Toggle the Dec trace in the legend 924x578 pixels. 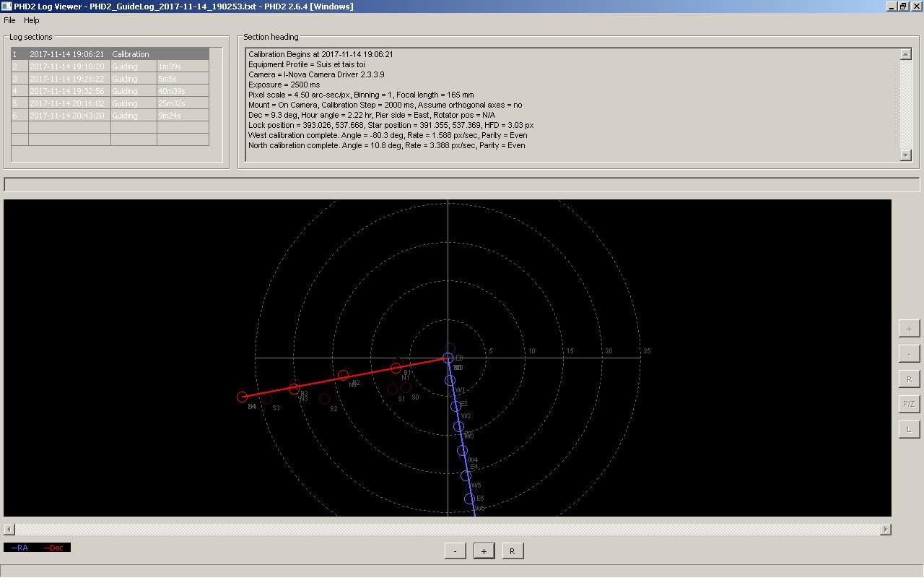(54, 548)
